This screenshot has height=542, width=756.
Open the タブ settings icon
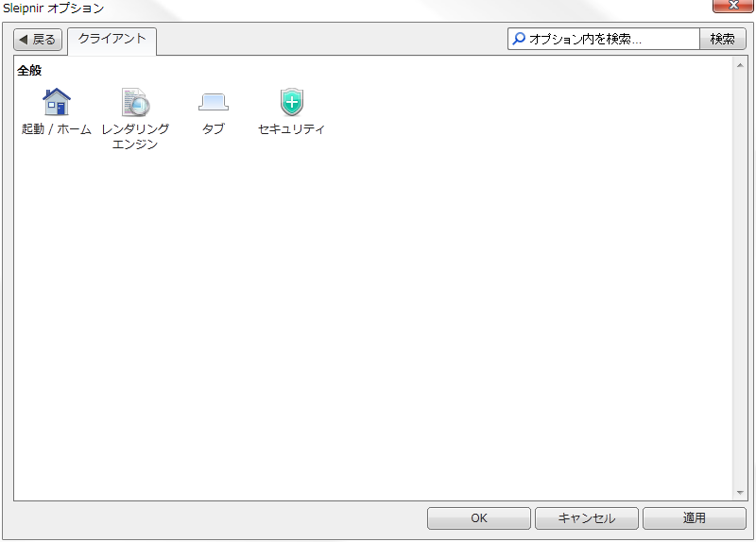pyautogui.click(x=214, y=102)
